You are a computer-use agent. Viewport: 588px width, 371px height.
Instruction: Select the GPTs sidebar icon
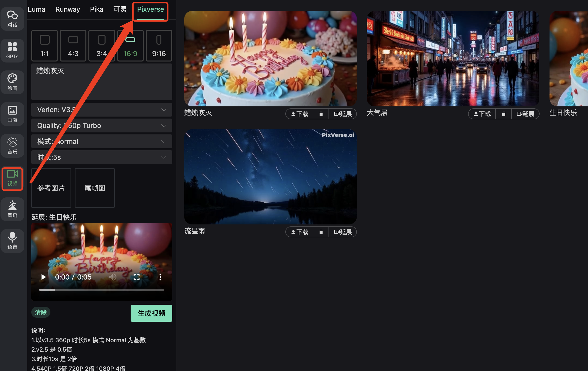[12, 50]
